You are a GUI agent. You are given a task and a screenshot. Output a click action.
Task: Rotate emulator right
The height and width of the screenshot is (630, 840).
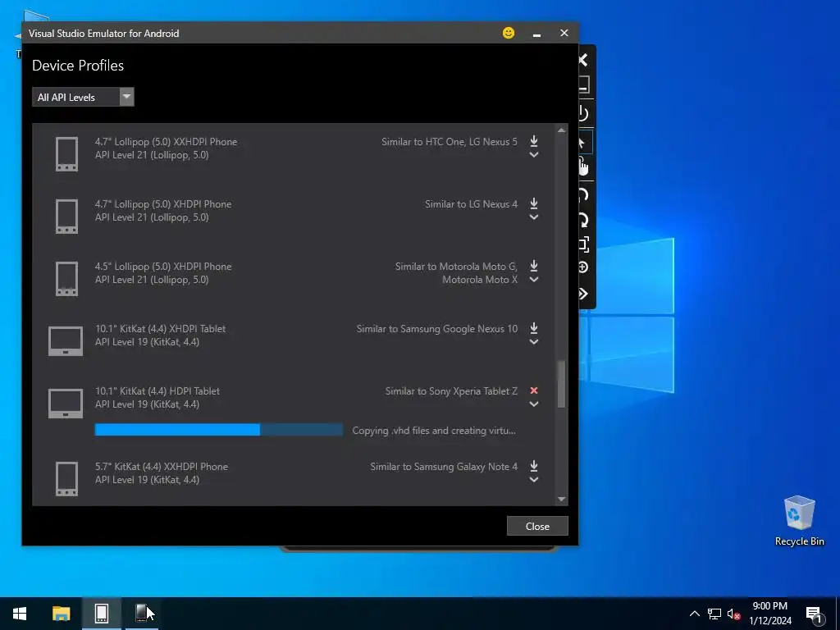pos(583,220)
